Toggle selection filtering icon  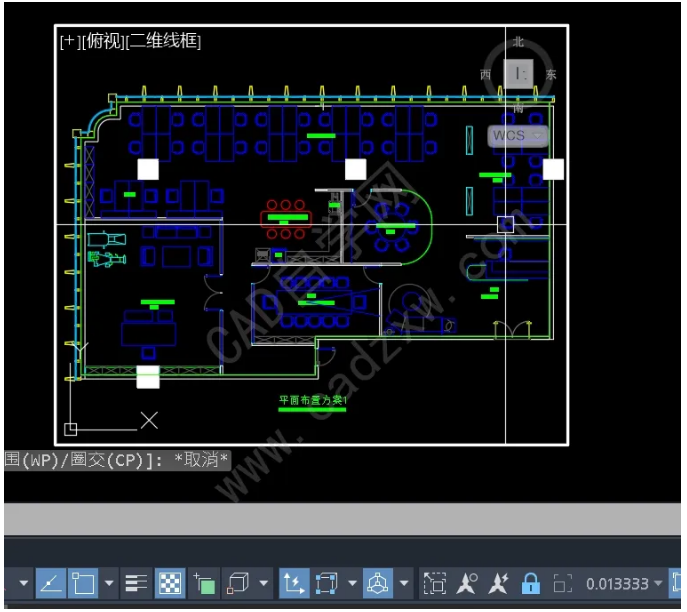coord(326,586)
